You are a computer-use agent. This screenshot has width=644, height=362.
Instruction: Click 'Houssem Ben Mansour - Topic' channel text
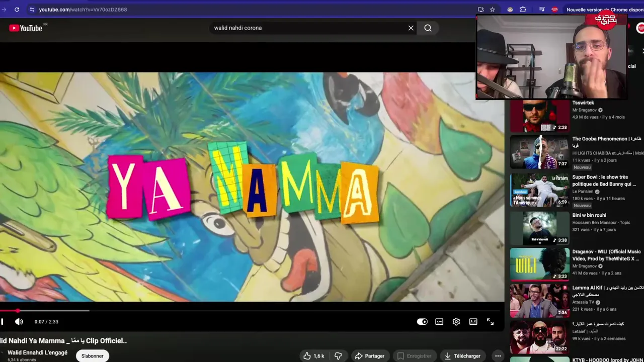coord(601,222)
